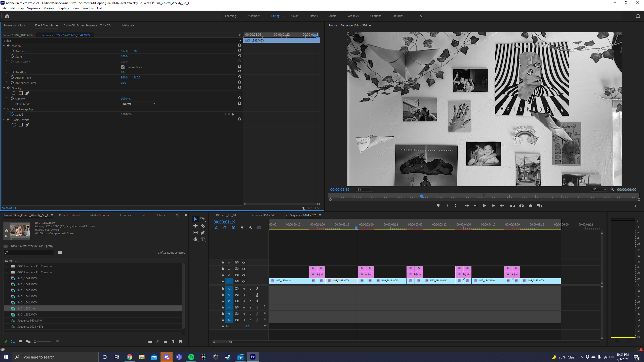
Task: Select the Type tool
Action: pos(203,240)
